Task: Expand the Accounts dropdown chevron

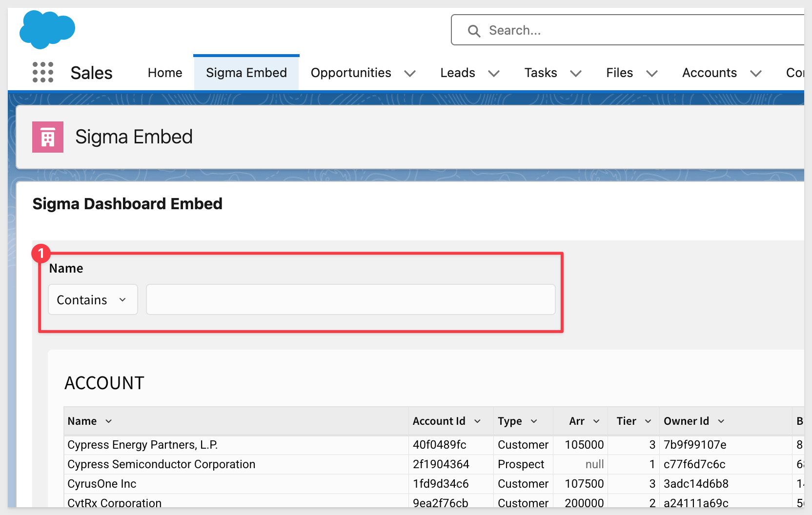Action: (x=756, y=74)
